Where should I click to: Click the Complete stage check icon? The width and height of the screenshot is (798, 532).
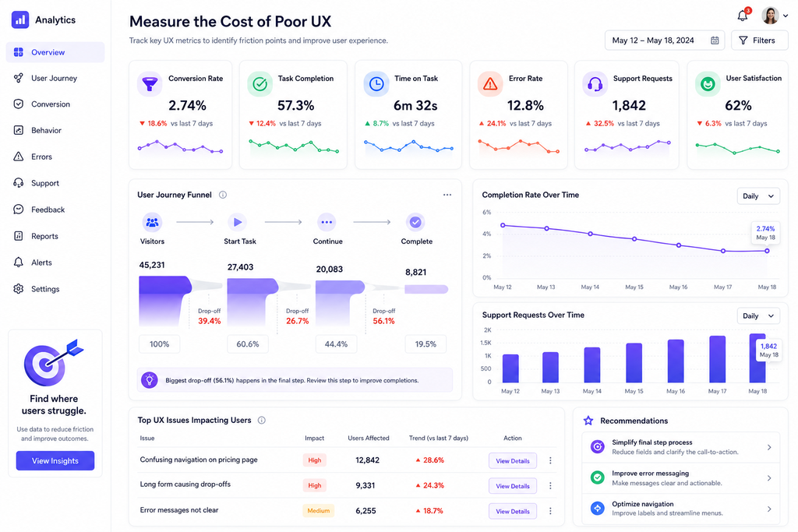[415, 222]
